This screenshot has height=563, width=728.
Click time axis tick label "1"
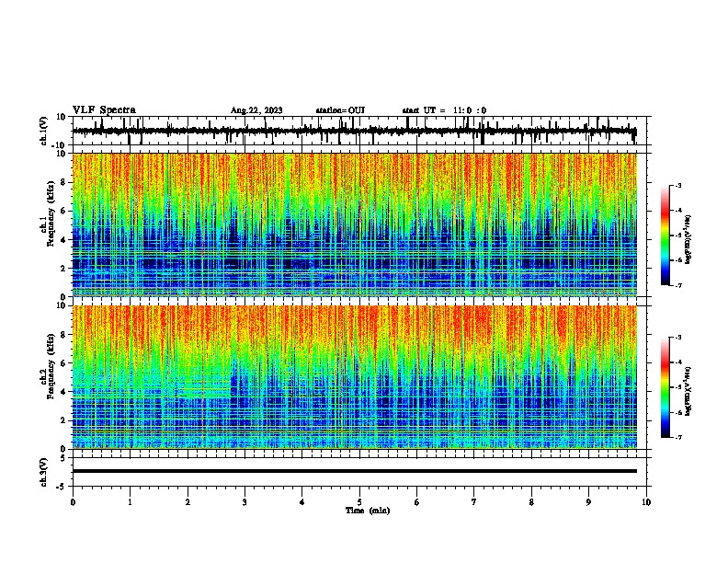pos(130,502)
